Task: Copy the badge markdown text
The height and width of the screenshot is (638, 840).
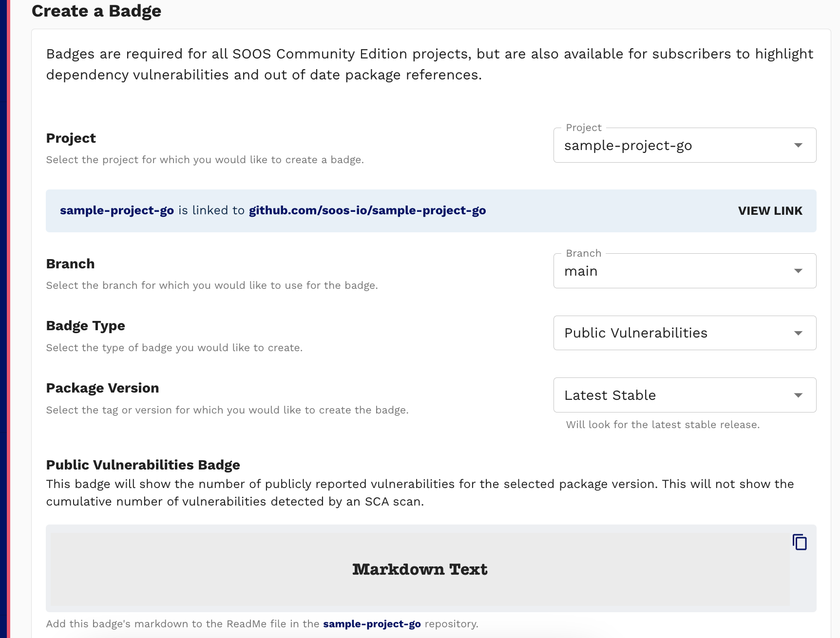Action: tap(800, 542)
